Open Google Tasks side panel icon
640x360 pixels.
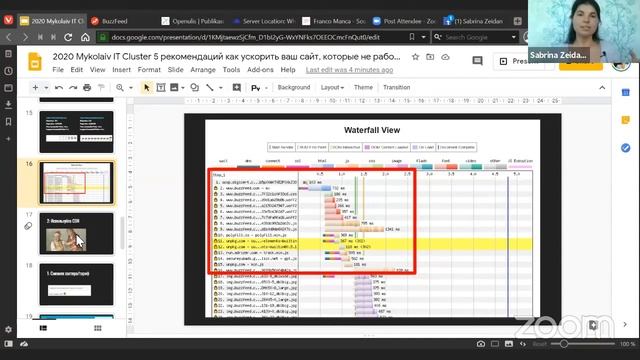click(x=625, y=148)
